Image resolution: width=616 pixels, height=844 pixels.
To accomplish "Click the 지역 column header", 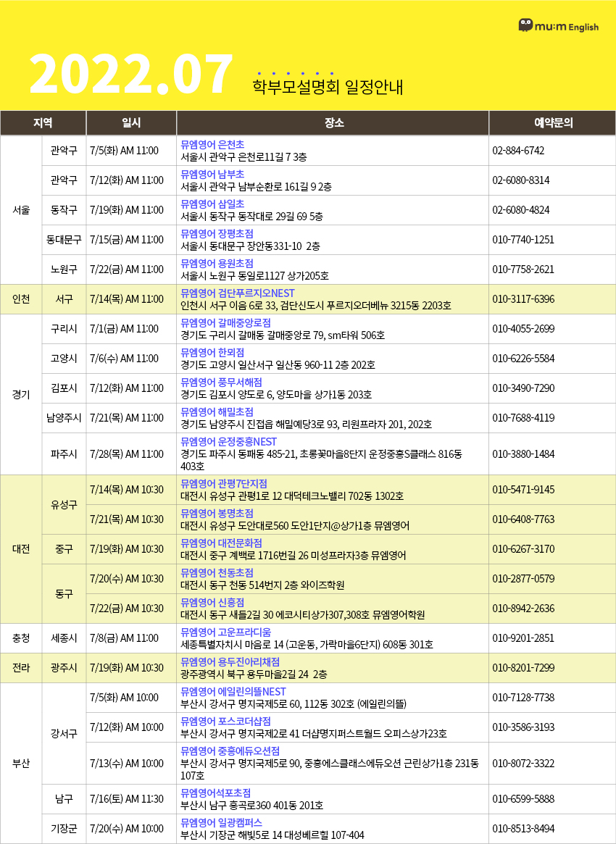I will click(43, 122).
